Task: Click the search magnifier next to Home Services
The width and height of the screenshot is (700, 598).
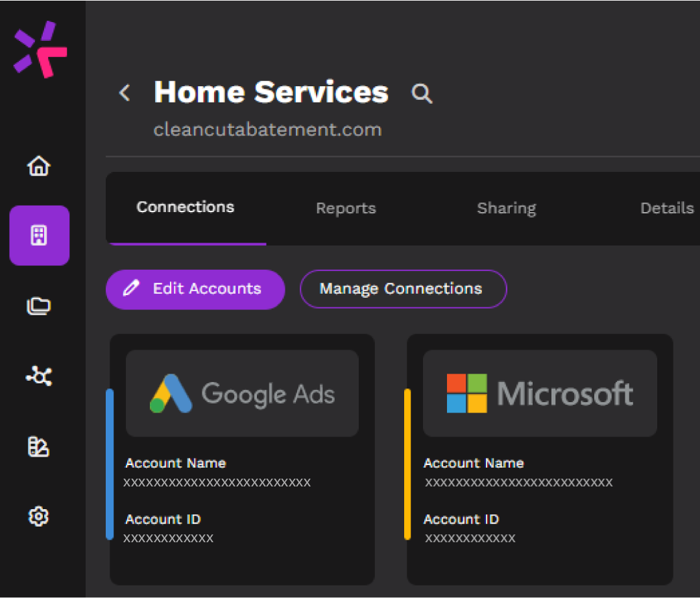Action: tap(422, 93)
